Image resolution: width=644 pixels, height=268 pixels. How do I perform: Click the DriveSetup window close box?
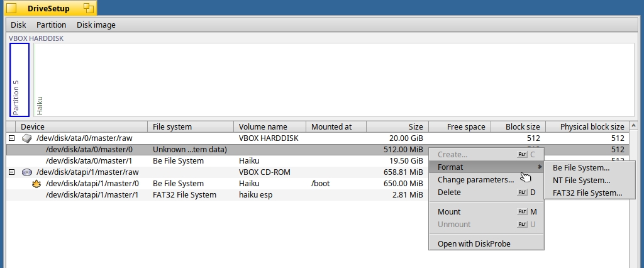tap(11, 8)
